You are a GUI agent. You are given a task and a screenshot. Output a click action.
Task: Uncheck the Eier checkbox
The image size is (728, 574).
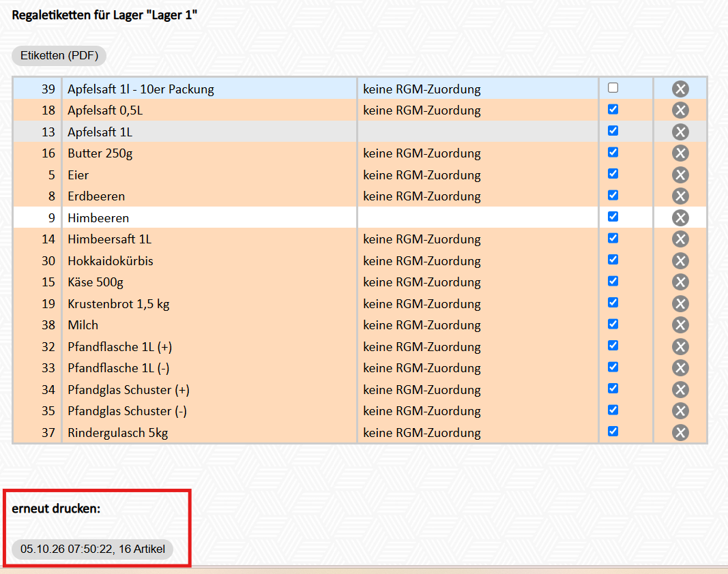pos(613,174)
